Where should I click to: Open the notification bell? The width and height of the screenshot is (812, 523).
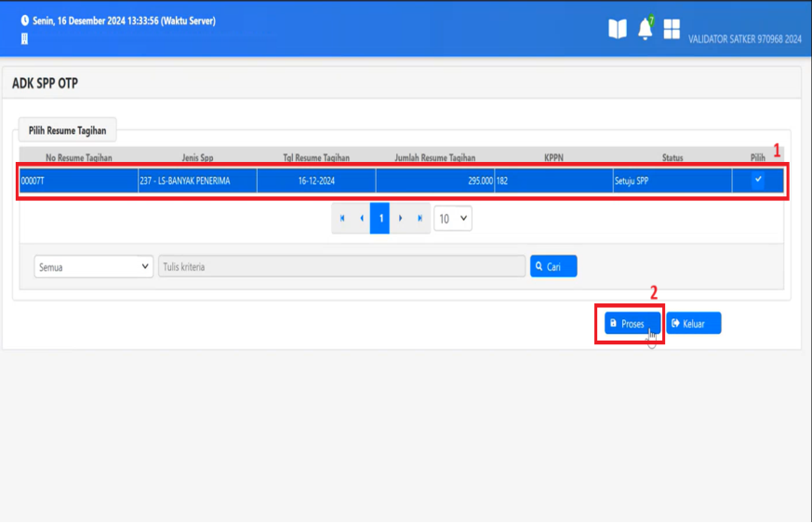coord(645,29)
